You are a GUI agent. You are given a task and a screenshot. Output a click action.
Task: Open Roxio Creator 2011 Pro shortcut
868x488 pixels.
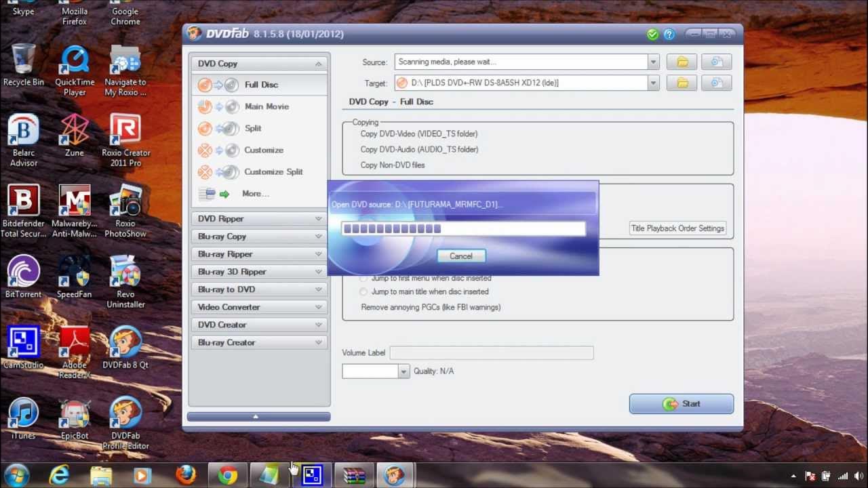[125, 140]
